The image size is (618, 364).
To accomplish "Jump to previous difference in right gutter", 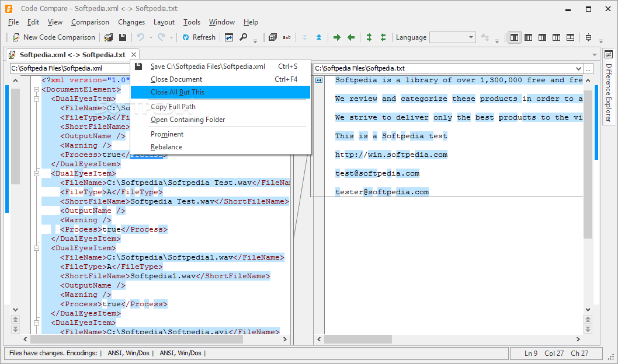I will click(588, 320).
